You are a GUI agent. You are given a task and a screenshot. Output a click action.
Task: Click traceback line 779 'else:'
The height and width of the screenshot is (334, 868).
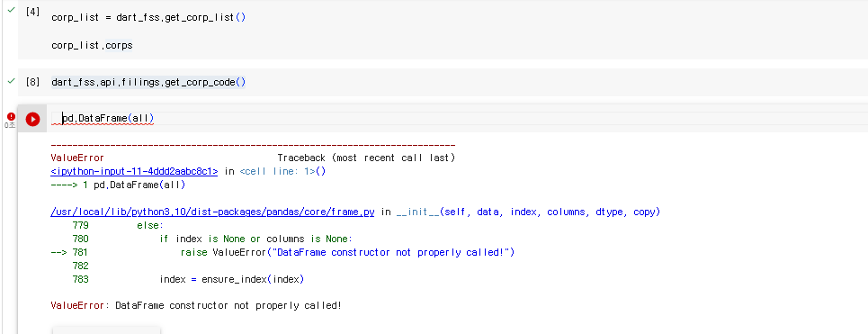(118, 225)
